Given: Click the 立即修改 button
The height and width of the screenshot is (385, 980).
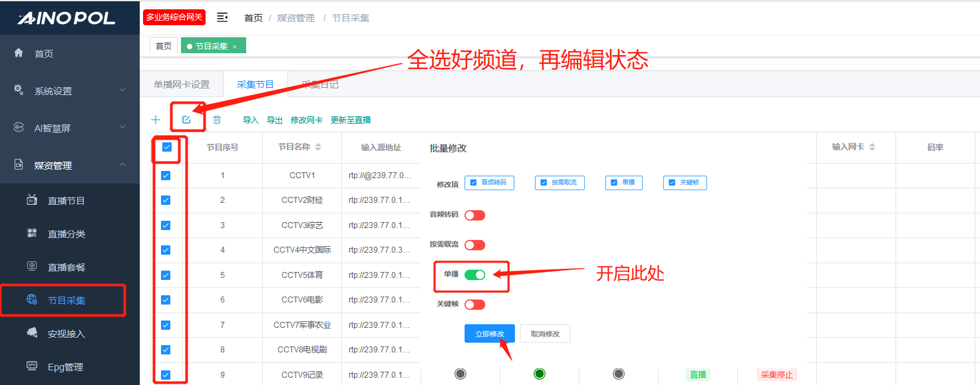Looking at the screenshot, I should [490, 334].
